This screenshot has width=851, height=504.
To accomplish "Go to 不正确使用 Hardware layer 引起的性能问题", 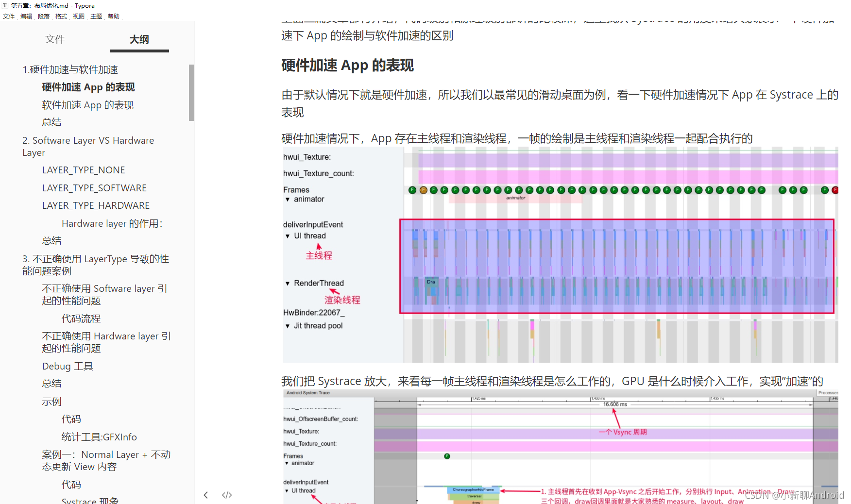I will (x=106, y=342).
